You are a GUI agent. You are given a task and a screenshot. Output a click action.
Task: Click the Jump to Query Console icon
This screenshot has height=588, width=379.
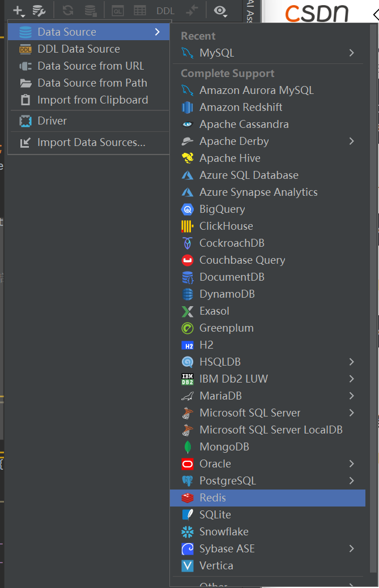click(x=117, y=11)
